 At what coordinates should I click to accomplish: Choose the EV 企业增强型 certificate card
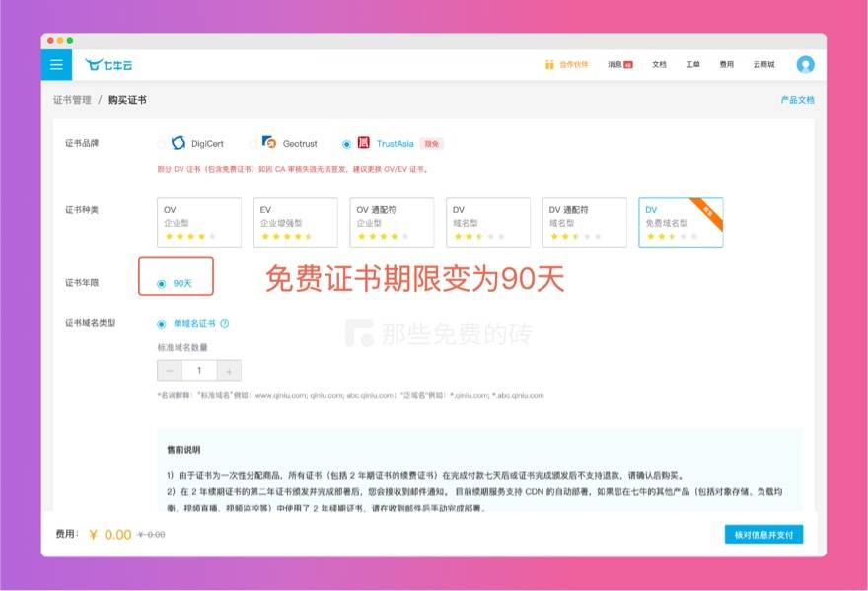pos(296,222)
